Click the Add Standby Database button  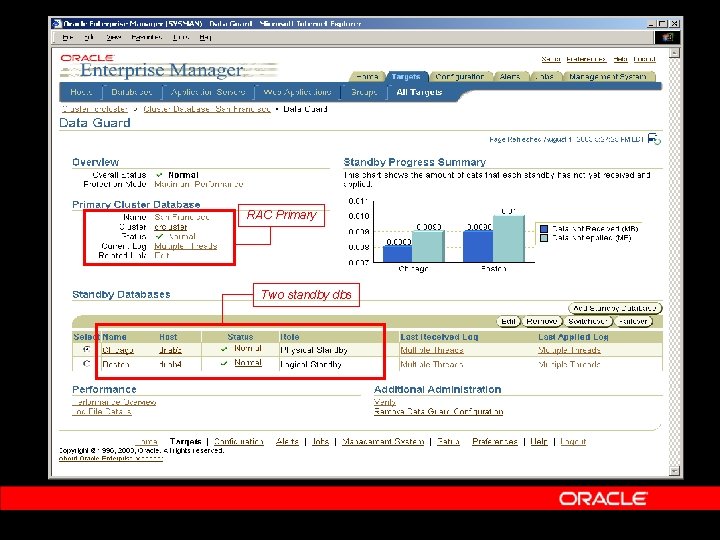(x=615, y=308)
